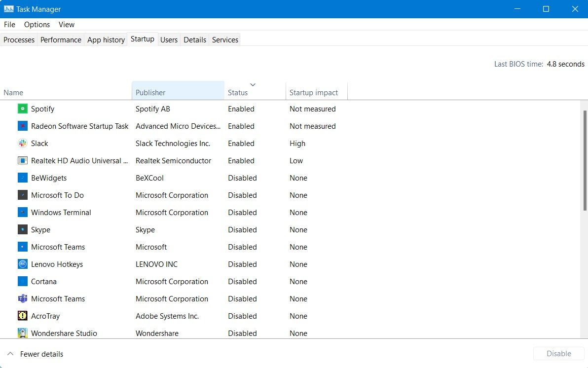This screenshot has height=368, width=588.
Task: Select the Cortana icon
Action: (x=22, y=281)
